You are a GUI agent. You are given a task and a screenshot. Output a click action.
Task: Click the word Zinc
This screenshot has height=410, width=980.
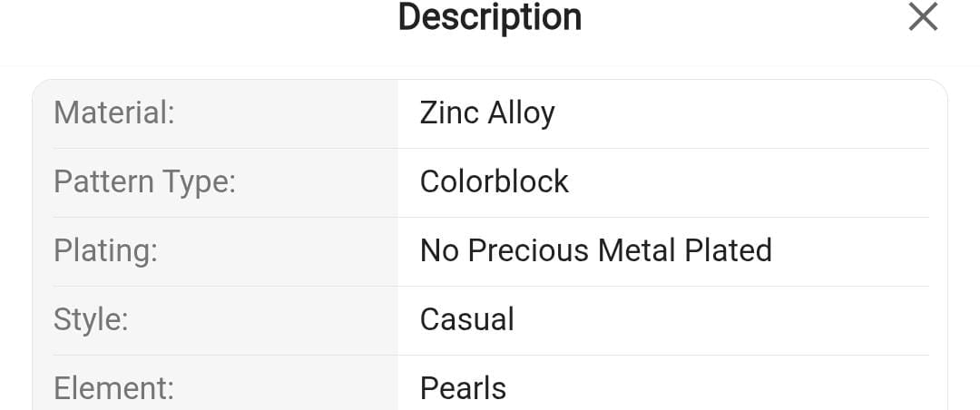(x=449, y=113)
